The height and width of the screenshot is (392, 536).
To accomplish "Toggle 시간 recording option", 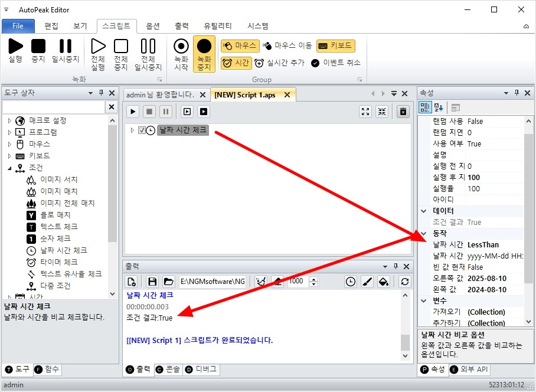I will coord(236,63).
